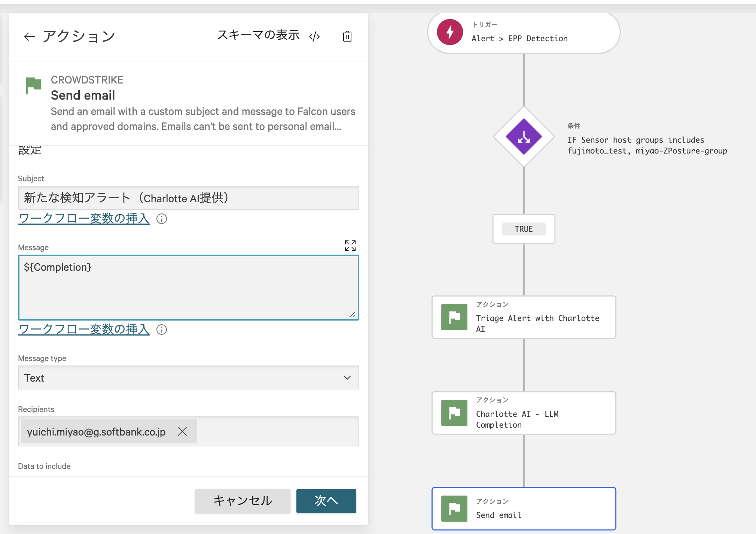Click the trash delete action icon

[x=347, y=36]
